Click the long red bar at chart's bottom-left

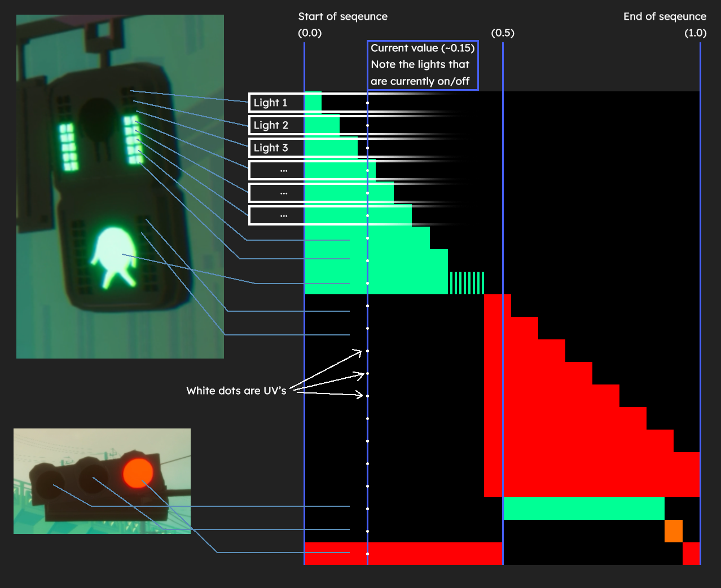pos(403,554)
